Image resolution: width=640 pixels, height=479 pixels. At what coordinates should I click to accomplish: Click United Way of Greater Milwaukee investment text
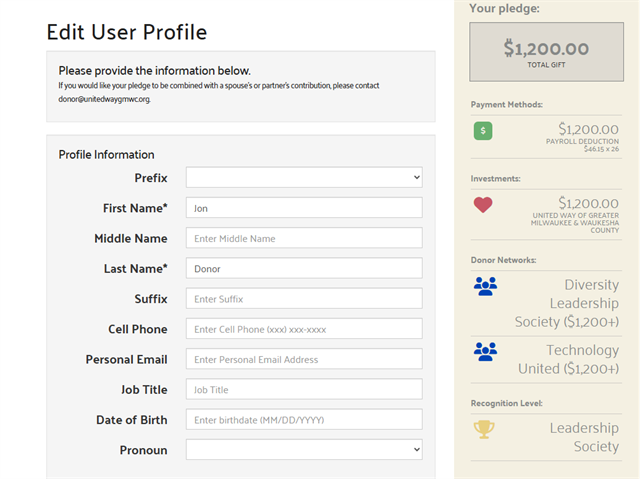(575, 223)
